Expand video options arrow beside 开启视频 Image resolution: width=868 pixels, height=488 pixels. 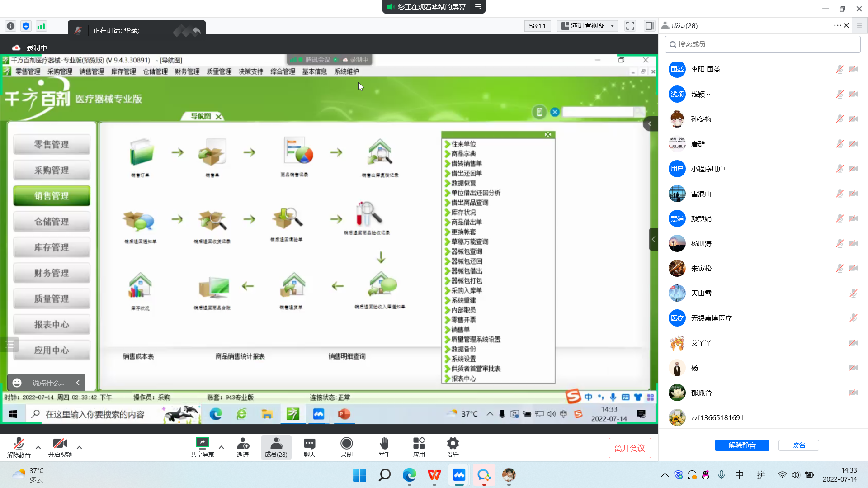pos(79,447)
